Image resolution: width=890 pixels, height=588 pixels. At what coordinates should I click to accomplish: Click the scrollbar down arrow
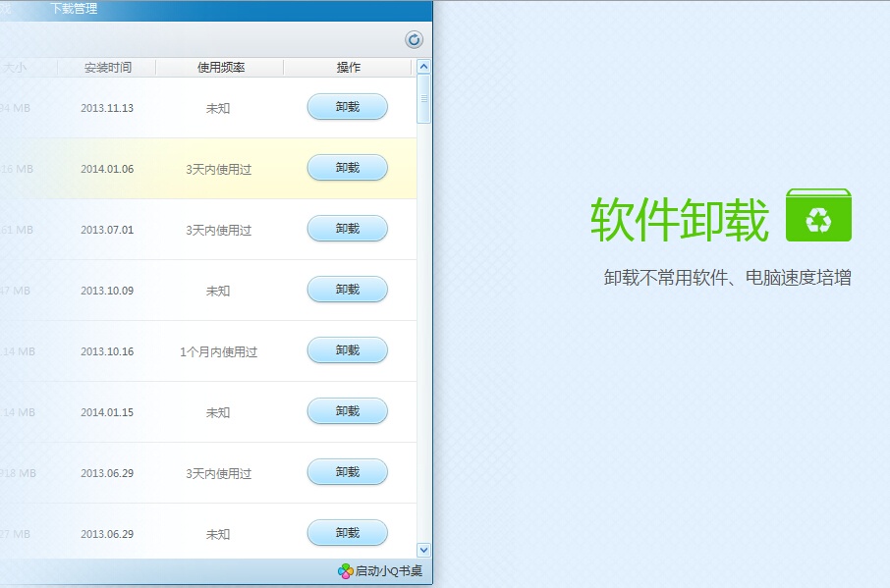(x=423, y=550)
